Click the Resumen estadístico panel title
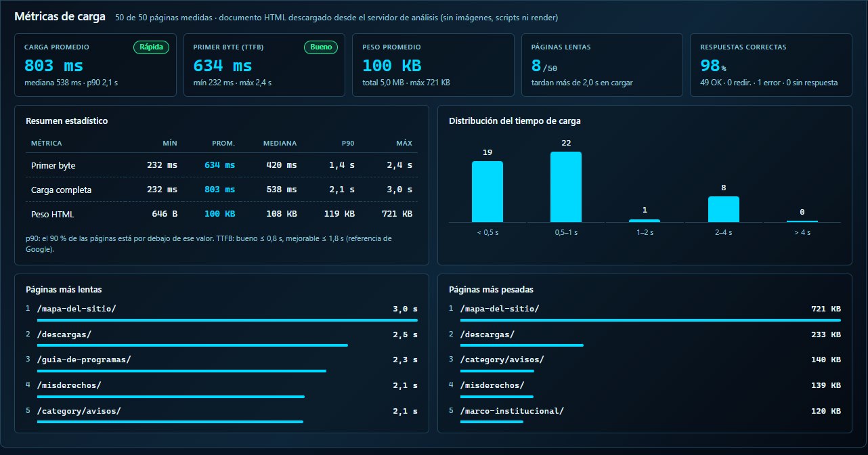This screenshot has height=455, width=868. pyautogui.click(x=66, y=121)
